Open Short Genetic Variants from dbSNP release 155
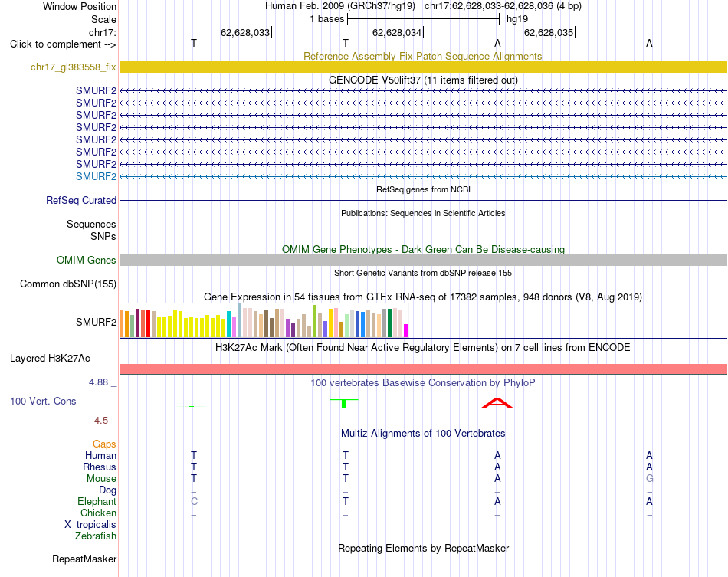The height and width of the screenshot is (577, 728). coord(423,273)
